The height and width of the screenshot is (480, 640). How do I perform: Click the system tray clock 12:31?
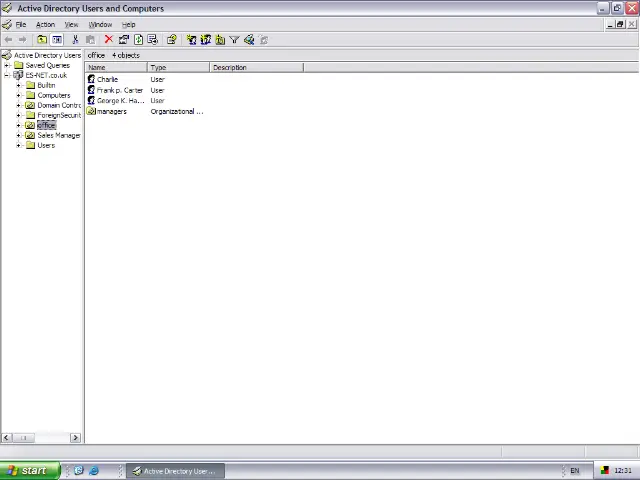(622, 471)
